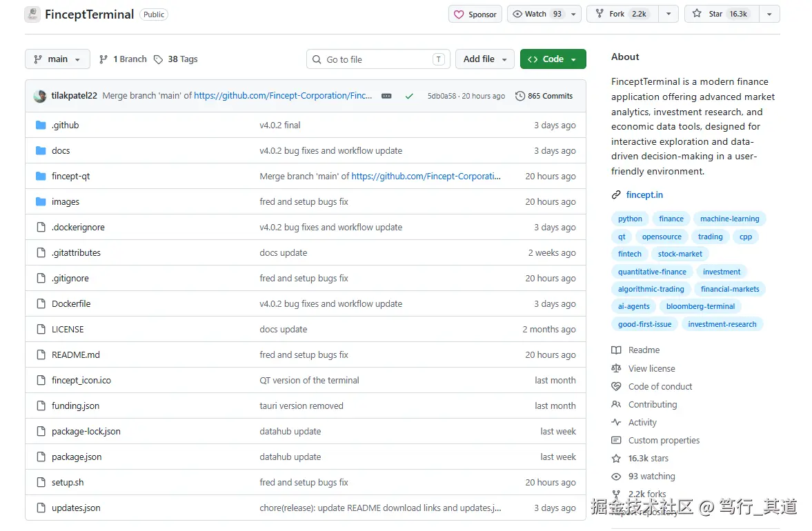812x531 pixels.
Task: Open the main branch selector
Action: (57, 59)
